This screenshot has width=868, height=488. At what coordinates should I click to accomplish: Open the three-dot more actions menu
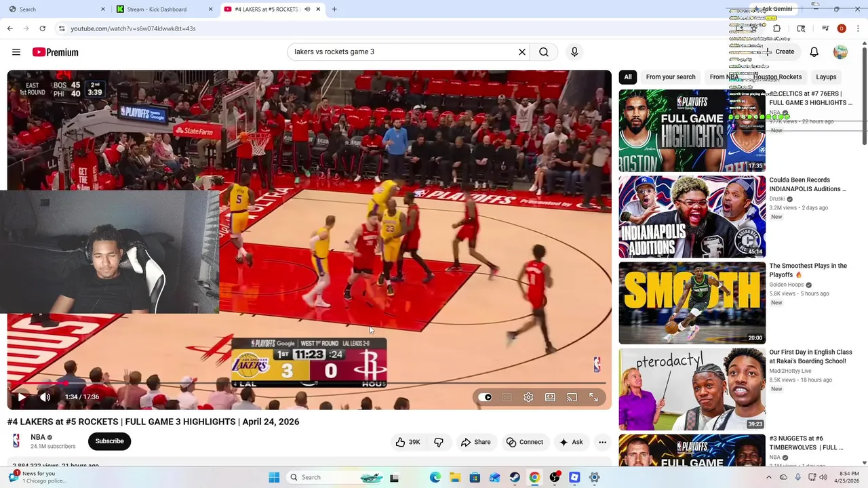pyautogui.click(x=602, y=442)
